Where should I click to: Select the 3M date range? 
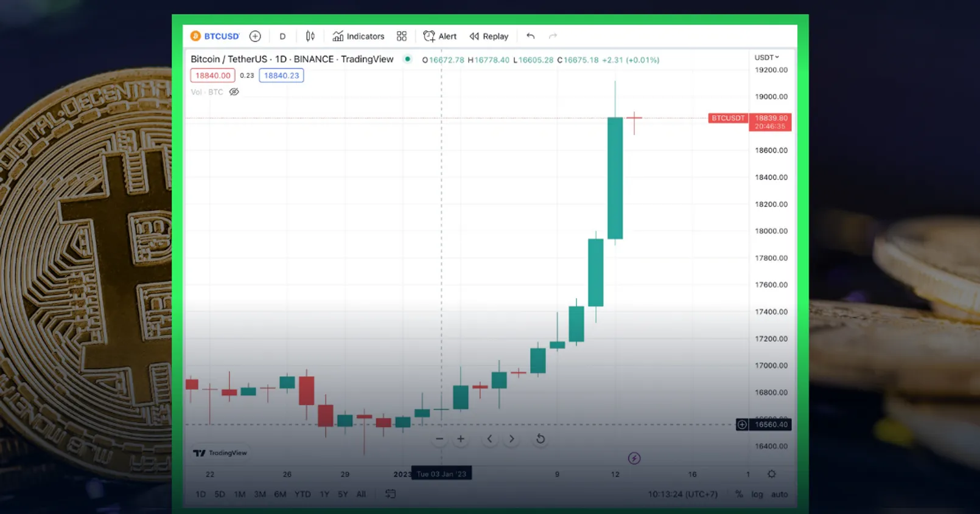[x=260, y=494]
